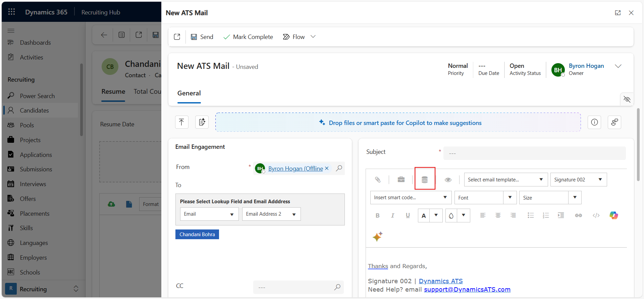Remove Byron Hogan from the From field
Viewport: 644px width, 299px height.
coord(327,168)
